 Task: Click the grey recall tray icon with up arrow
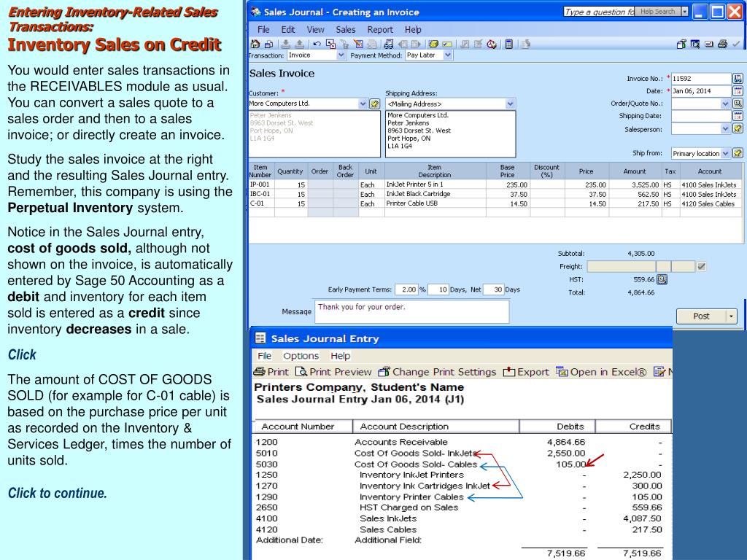coord(299,44)
